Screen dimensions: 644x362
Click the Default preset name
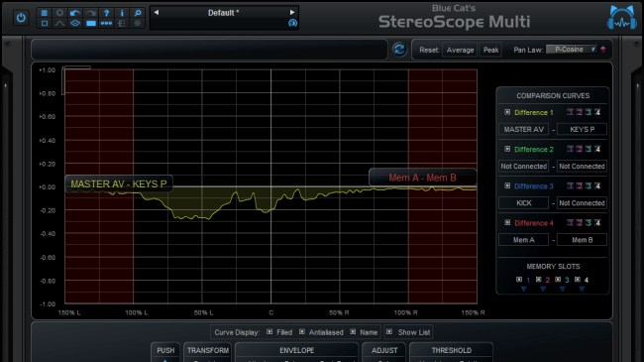click(224, 13)
